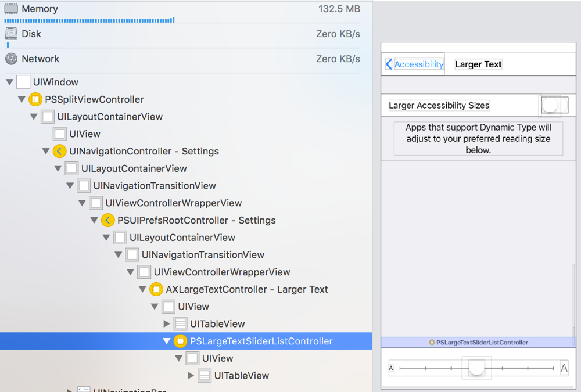Image resolution: width=581 pixels, height=392 pixels.
Task: Click the small A icon at the slider's left end
Action: click(x=391, y=368)
